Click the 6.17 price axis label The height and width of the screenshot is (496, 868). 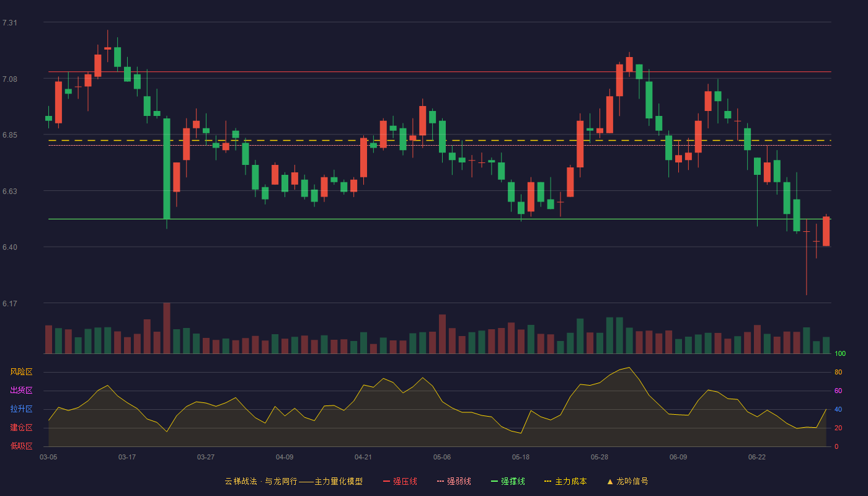tap(10, 304)
